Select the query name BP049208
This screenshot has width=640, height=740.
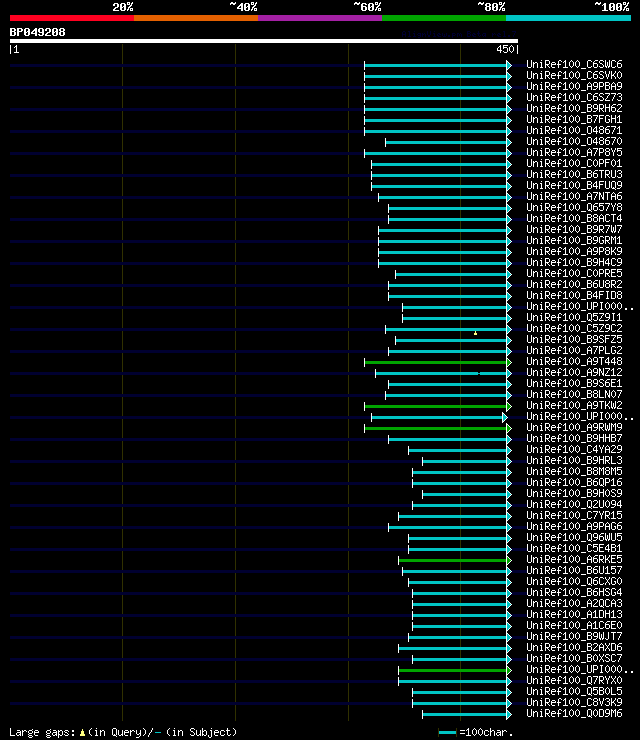(x=37, y=32)
